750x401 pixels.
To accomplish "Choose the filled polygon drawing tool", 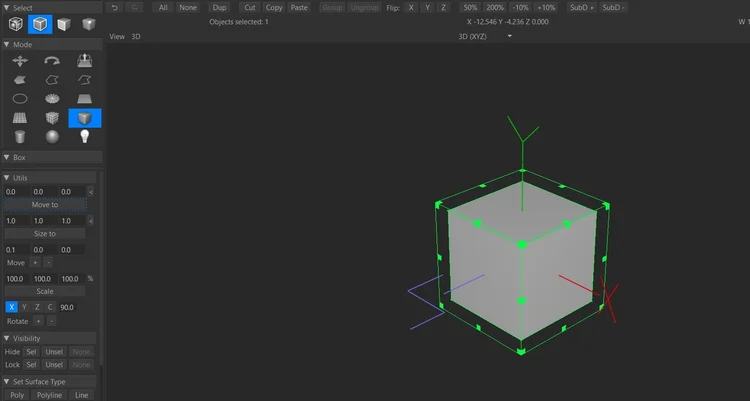I will (20, 80).
